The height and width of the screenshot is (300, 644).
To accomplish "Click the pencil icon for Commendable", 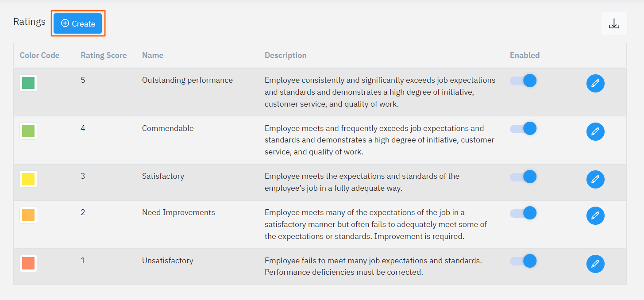I will pyautogui.click(x=595, y=131).
